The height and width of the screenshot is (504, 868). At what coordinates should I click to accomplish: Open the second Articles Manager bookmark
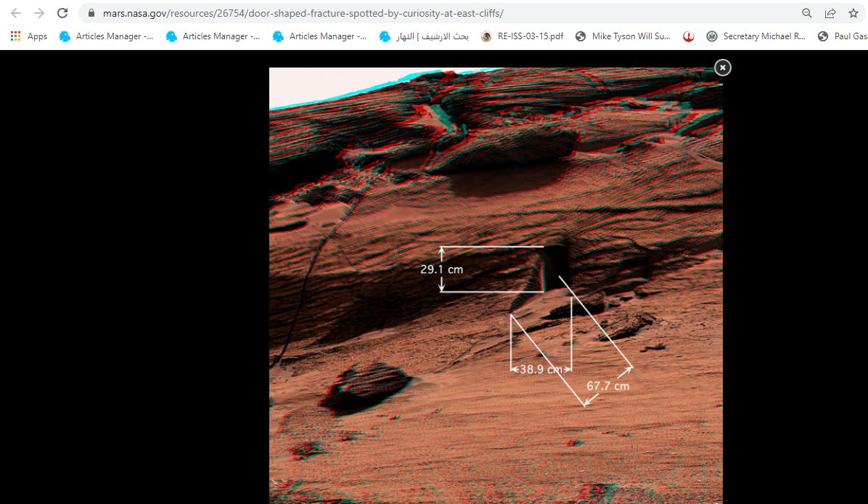pos(213,36)
